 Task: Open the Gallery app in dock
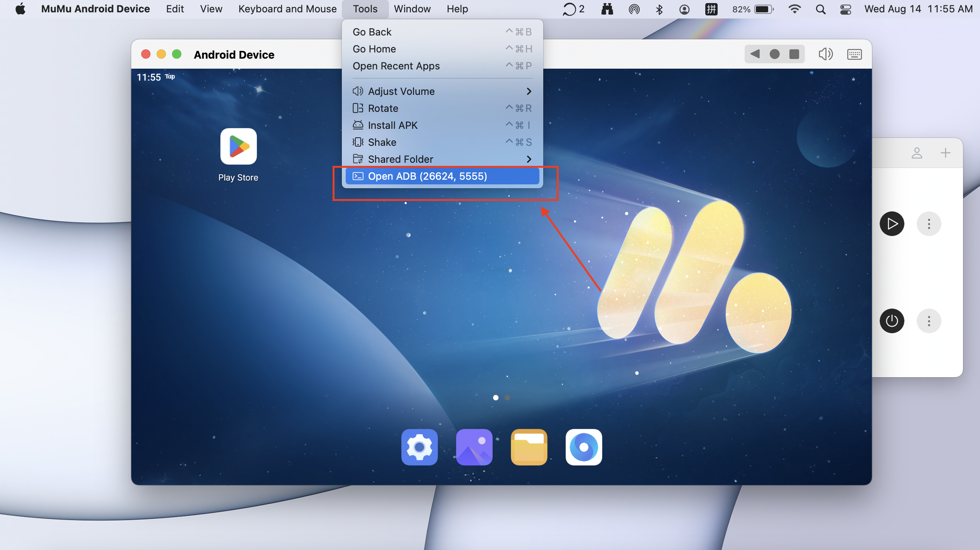474,447
